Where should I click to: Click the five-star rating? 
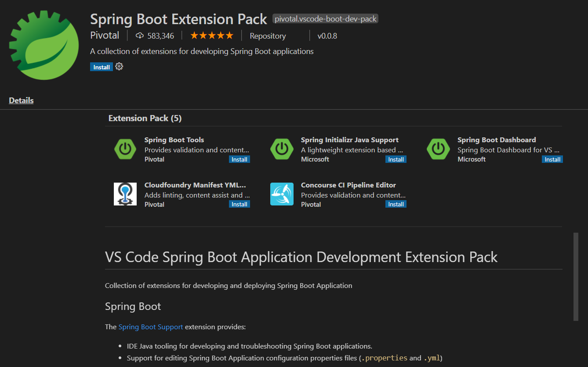(211, 36)
